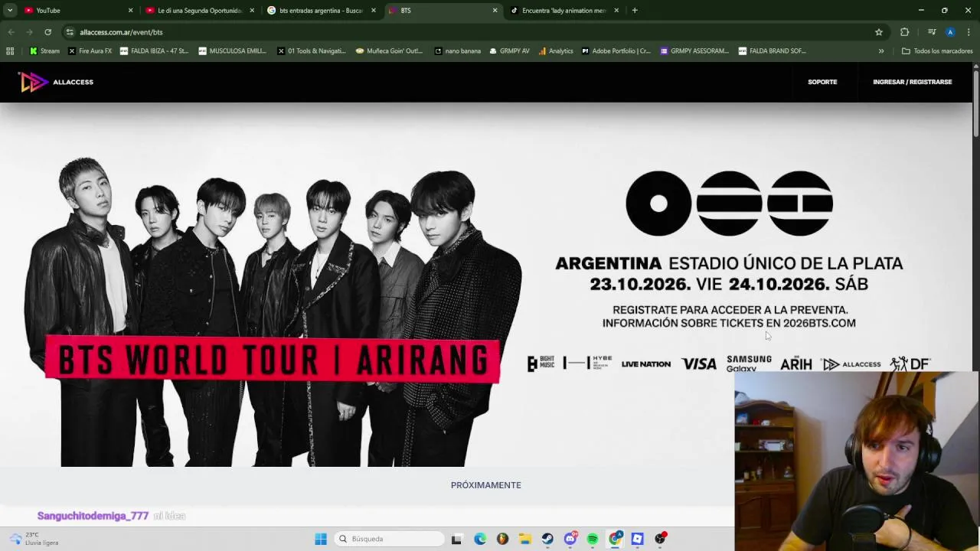Open 'Todos los marcadores' folder
This screenshot has height=551, width=980.
click(937, 51)
